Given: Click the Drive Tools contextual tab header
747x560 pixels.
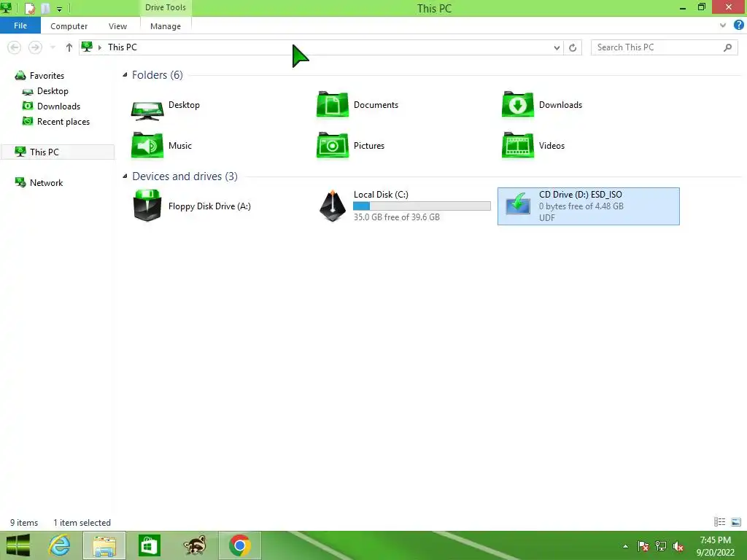Looking at the screenshot, I should pos(166,7).
